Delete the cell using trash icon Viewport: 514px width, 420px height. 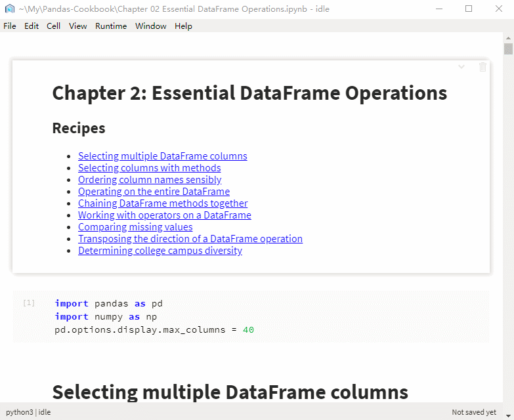click(x=482, y=67)
